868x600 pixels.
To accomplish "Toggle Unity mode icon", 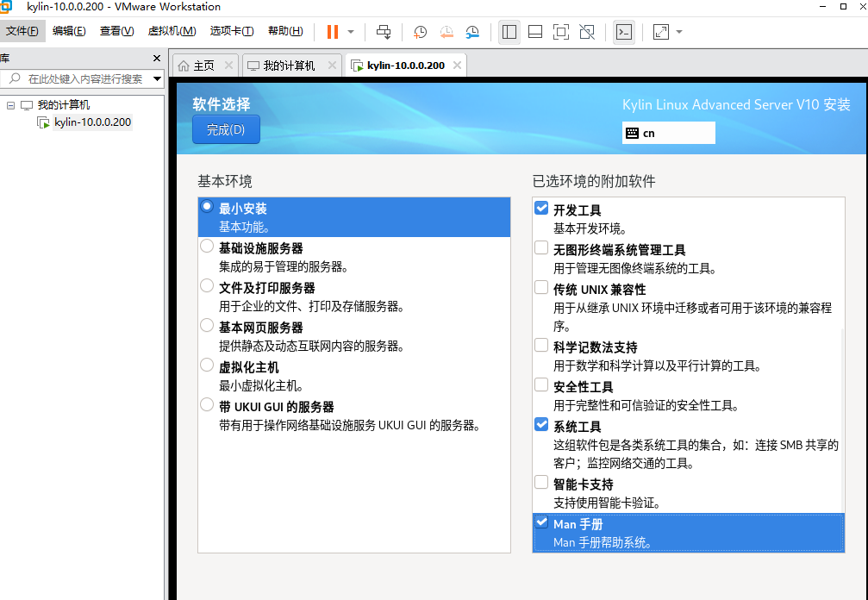I will [x=587, y=32].
